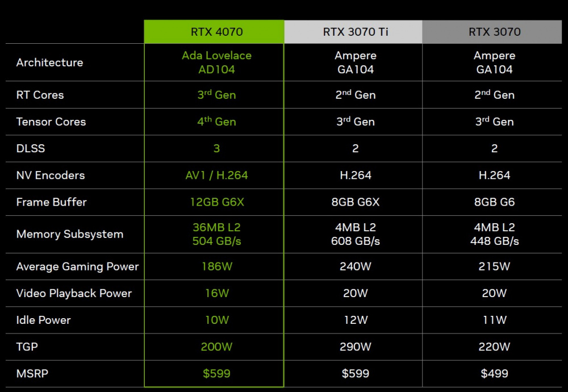Select the Tensor Cores row label
The width and height of the screenshot is (568, 392).
(x=51, y=122)
